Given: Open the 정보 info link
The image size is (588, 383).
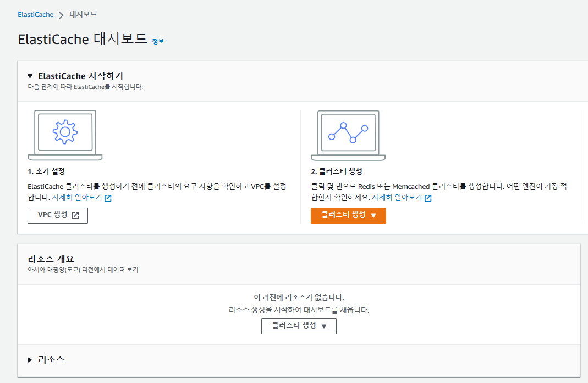Looking at the screenshot, I should click(x=158, y=41).
